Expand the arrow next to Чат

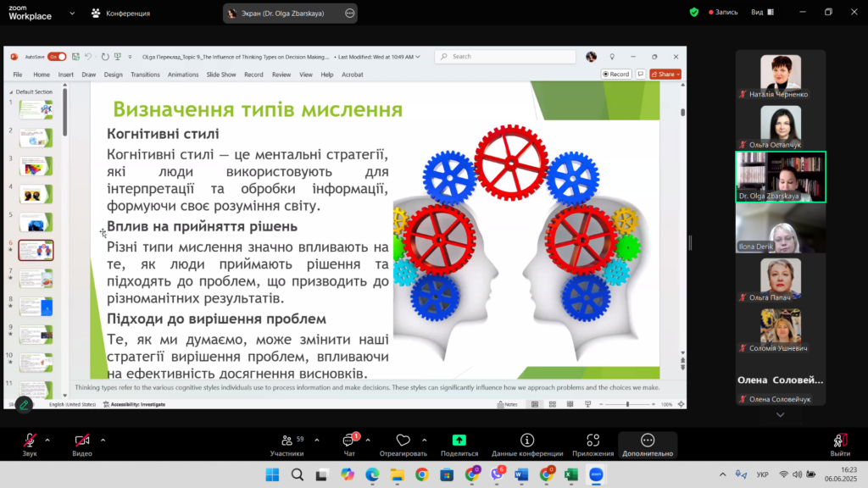368,441
